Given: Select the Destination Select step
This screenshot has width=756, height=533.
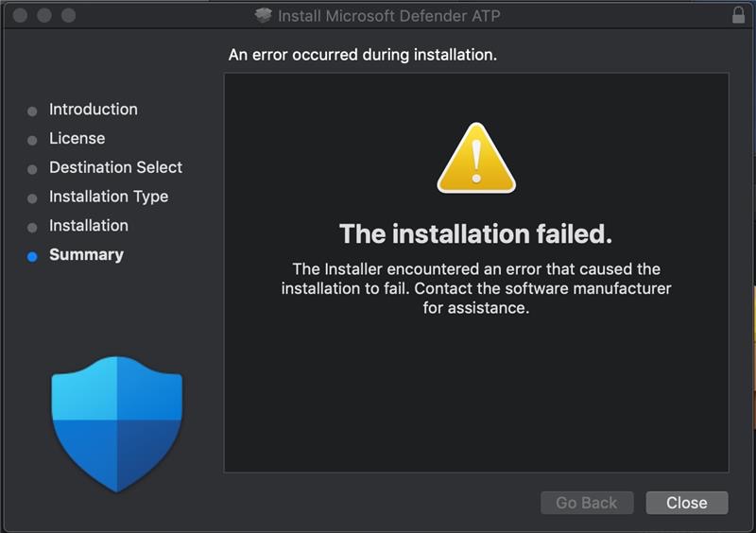Looking at the screenshot, I should (x=115, y=167).
